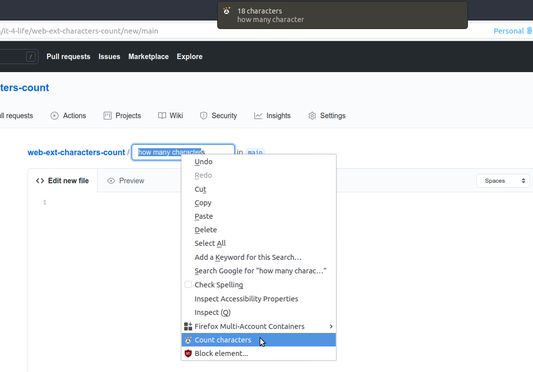The image size is (533, 372).
Task: Click the 18 characters notification popup
Action: point(342,15)
